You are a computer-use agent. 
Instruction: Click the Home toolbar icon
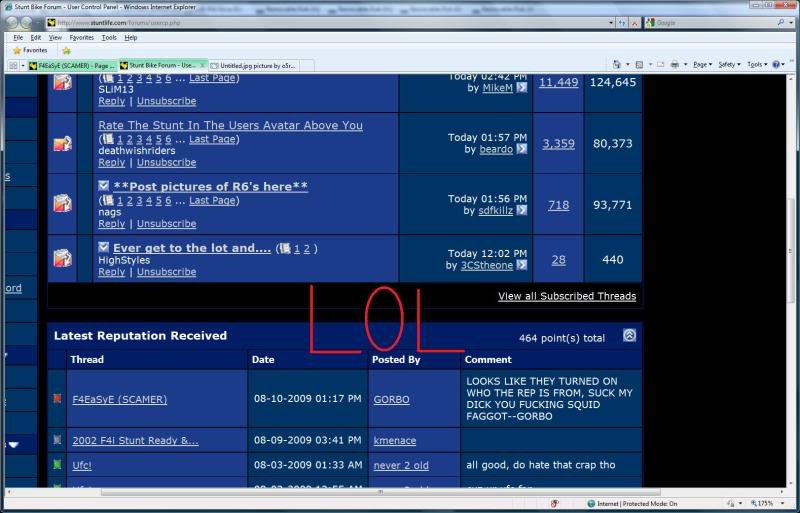(617, 64)
